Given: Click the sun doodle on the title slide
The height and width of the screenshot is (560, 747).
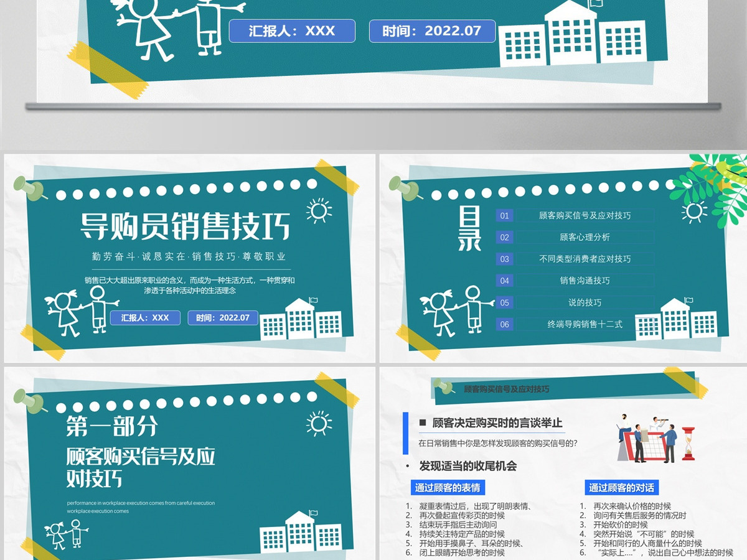Looking at the screenshot, I should pyautogui.click(x=319, y=211).
